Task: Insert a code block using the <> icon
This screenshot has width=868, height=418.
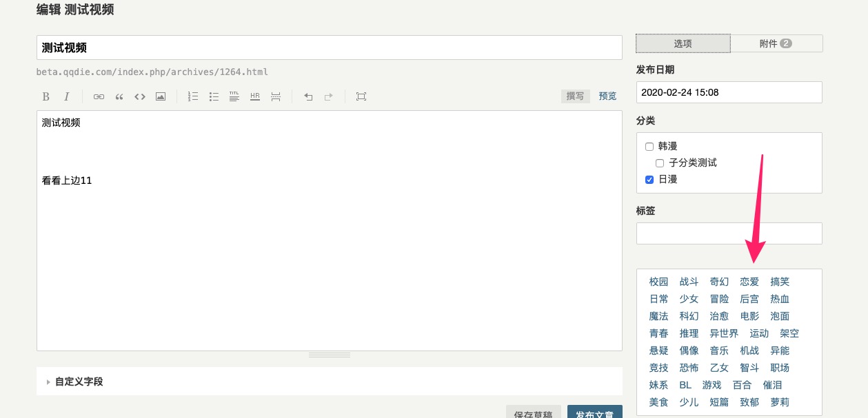Action: click(x=140, y=96)
